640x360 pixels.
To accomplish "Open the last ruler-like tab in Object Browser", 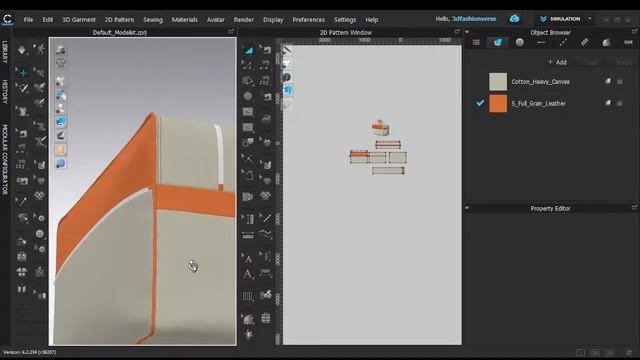I will click(x=628, y=42).
